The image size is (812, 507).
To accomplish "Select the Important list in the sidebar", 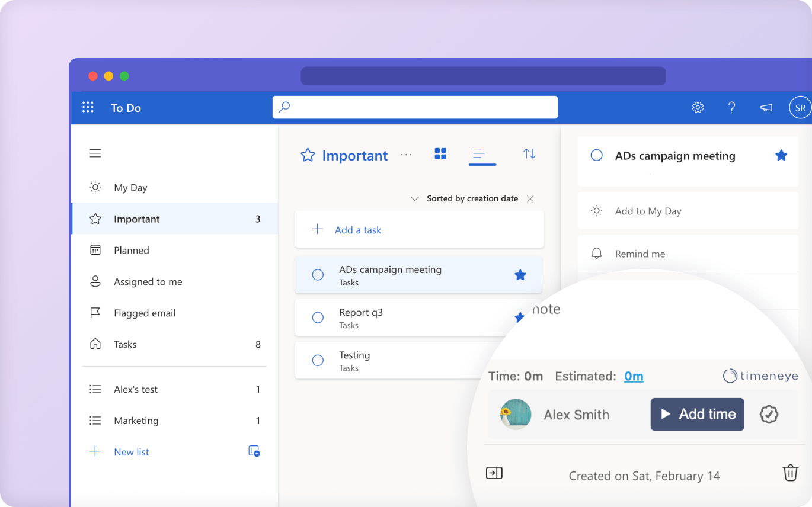I will coord(174,219).
